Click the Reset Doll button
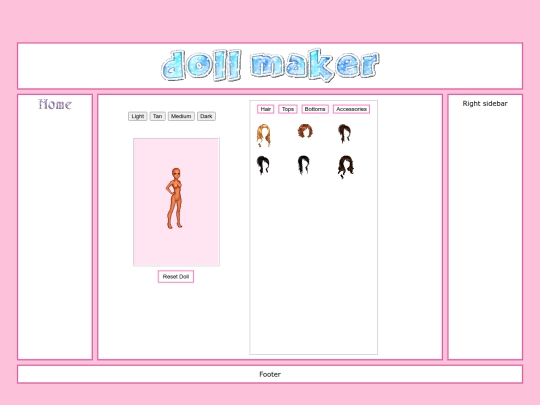This screenshot has height=405, width=540. [x=176, y=277]
